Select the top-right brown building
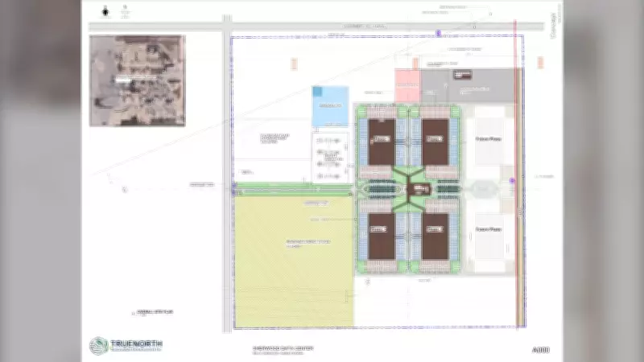 pos(436,140)
